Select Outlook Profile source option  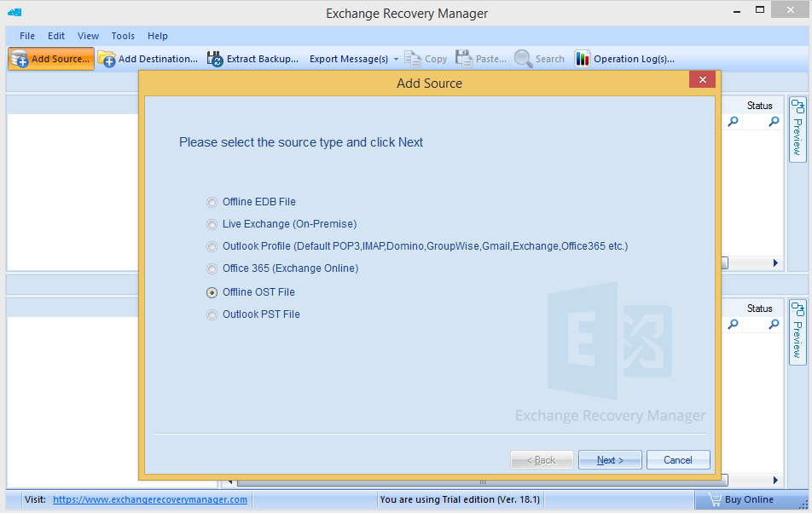[x=417, y=246]
